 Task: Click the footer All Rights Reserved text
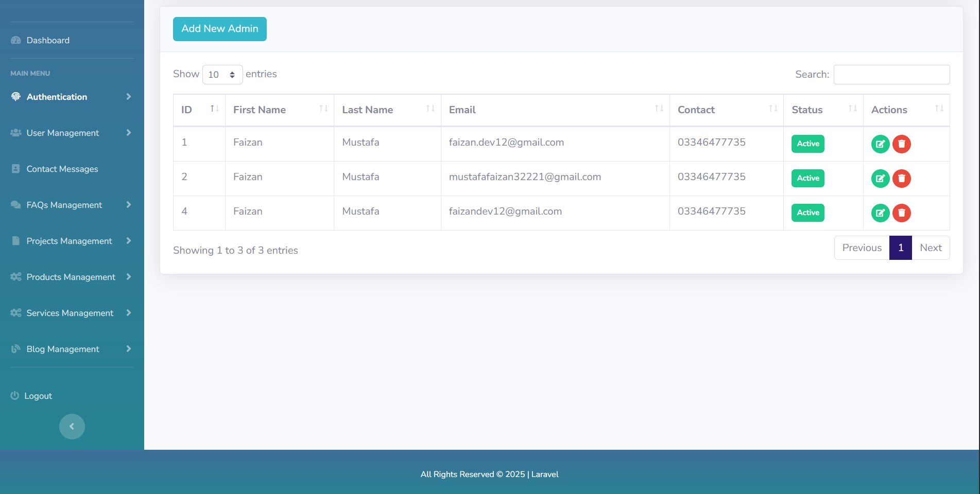pyautogui.click(x=489, y=474)
